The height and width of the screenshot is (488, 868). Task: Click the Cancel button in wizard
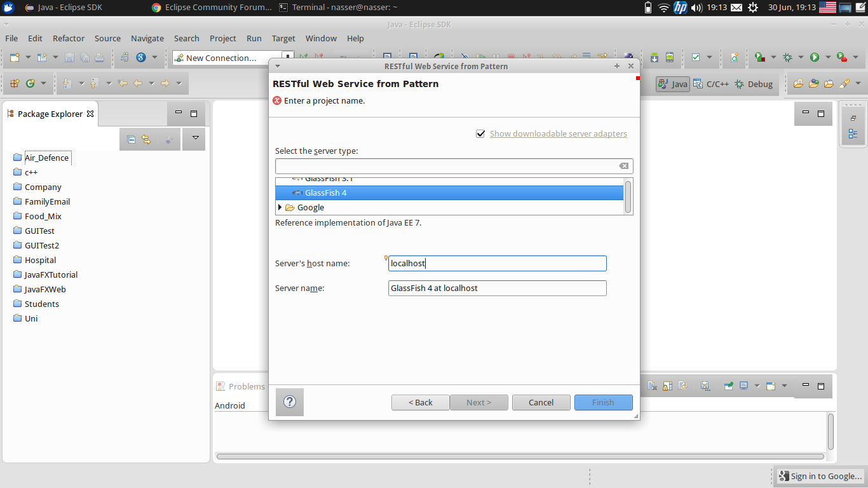pos(541,402)
